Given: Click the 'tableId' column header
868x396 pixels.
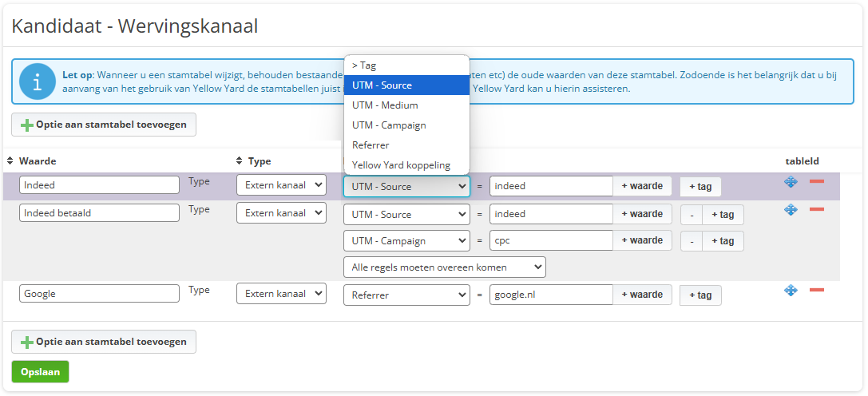Looking at the screenshot, I should coord(803,161).
